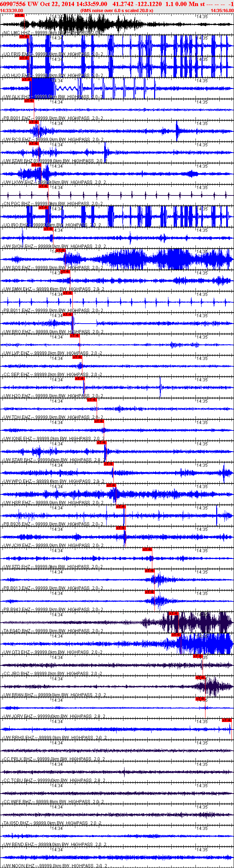The height and width of the screenshot is (868, 234).
Task: Select station label UO IRO EHZ
Action: (16, 225)
